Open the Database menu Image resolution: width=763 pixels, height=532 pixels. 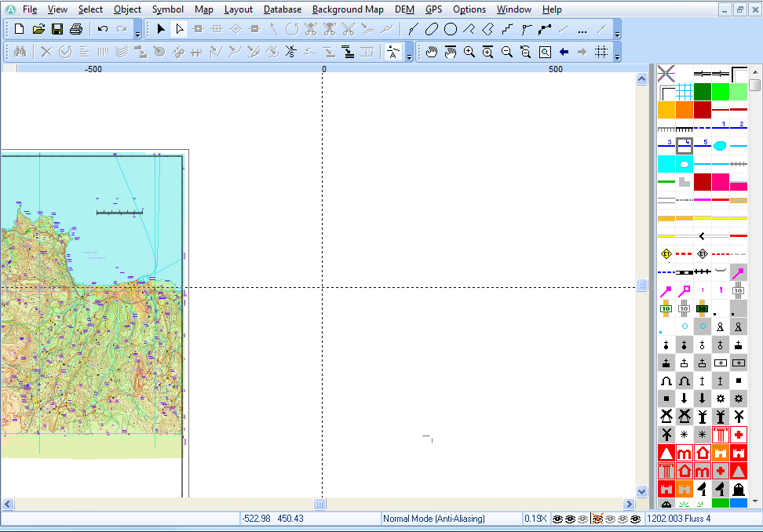point(283,9)
